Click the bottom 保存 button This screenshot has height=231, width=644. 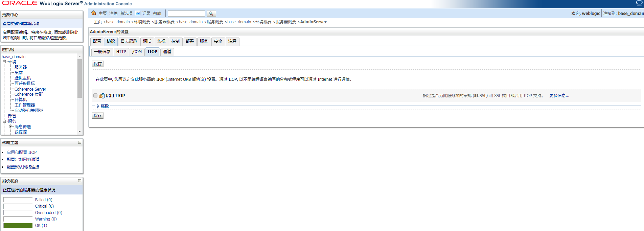click(x=98, y=116)
